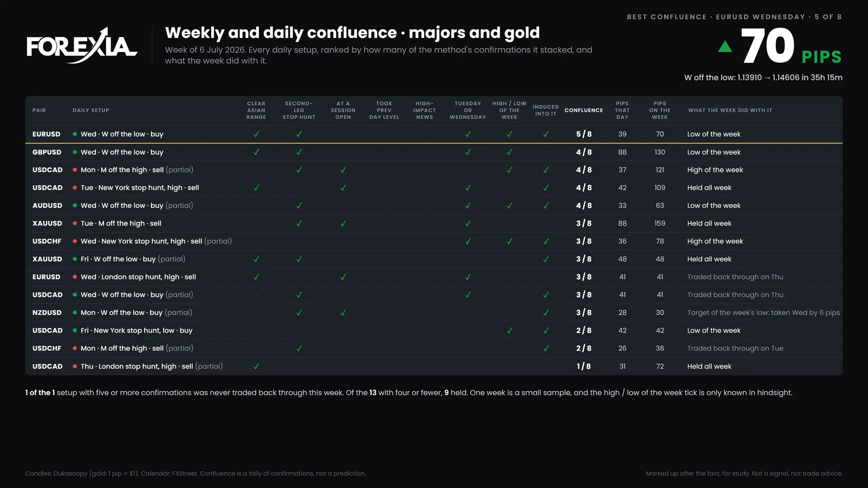Click NZDUSD in the pair column

47,313
